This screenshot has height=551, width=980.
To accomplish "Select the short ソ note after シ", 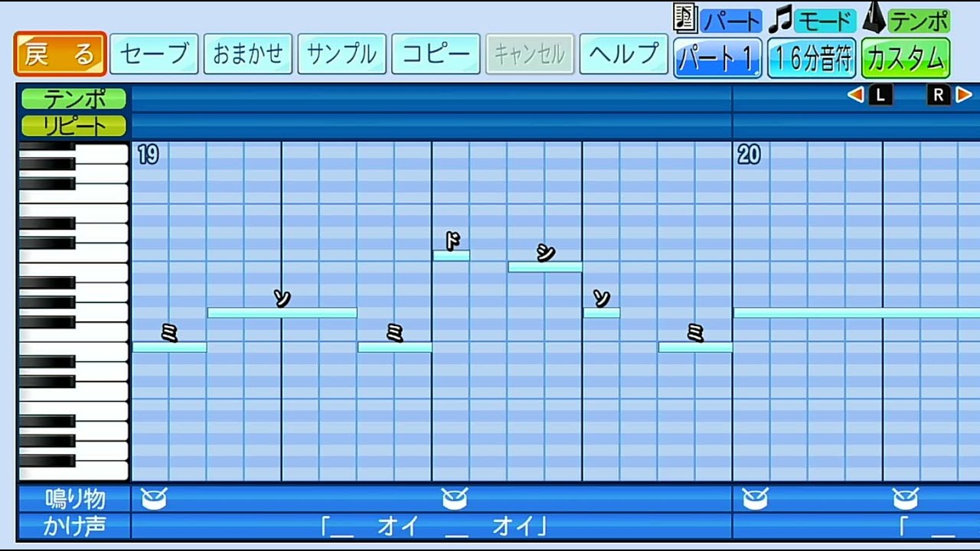I will pos(602,312).
